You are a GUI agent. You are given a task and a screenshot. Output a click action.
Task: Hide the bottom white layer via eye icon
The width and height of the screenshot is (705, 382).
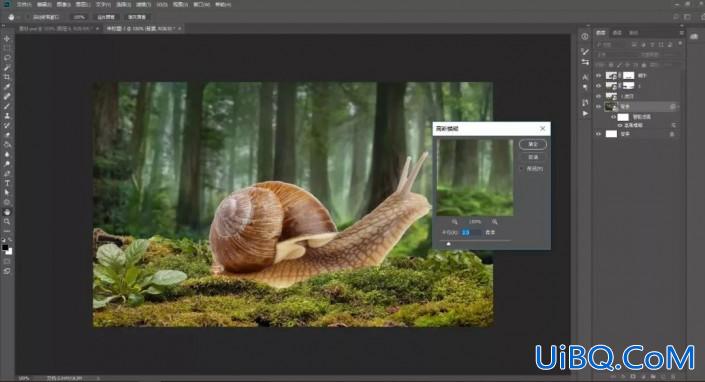tap(598, 134)
